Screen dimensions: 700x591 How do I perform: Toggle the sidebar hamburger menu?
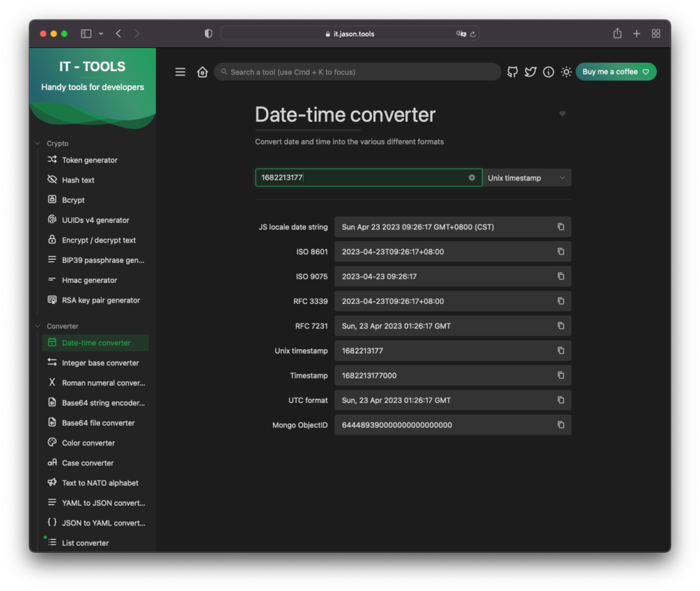point(180,72)
